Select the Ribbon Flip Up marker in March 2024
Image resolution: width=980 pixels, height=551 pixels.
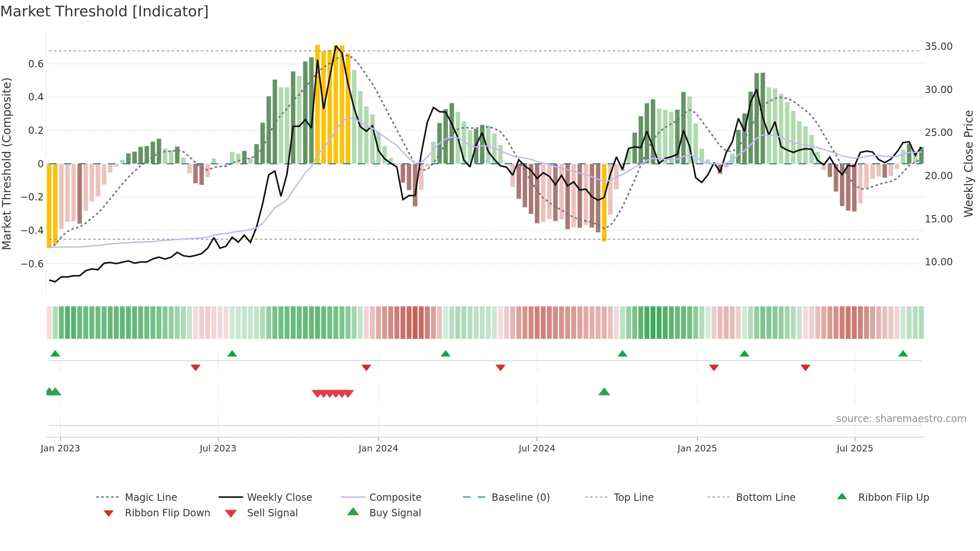click(445, 353)
